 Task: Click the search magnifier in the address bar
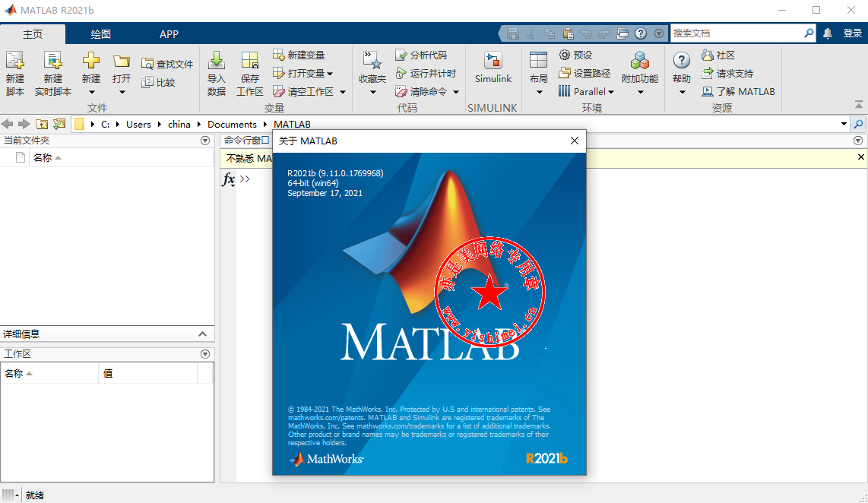(x=858, y=124)
